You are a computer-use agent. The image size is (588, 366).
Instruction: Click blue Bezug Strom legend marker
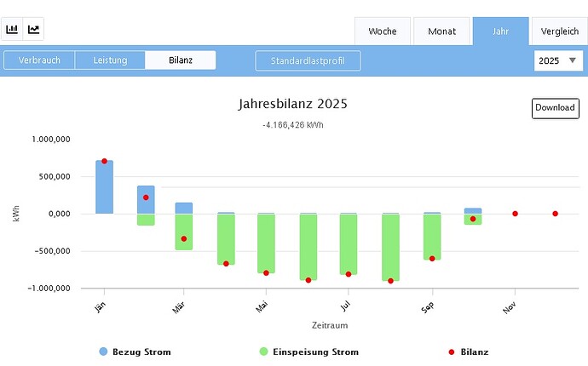click(103, 352)
